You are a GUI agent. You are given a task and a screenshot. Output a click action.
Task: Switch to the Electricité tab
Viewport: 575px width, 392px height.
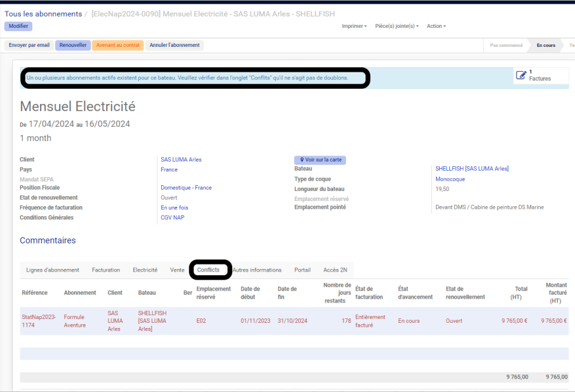pos(145,270)
